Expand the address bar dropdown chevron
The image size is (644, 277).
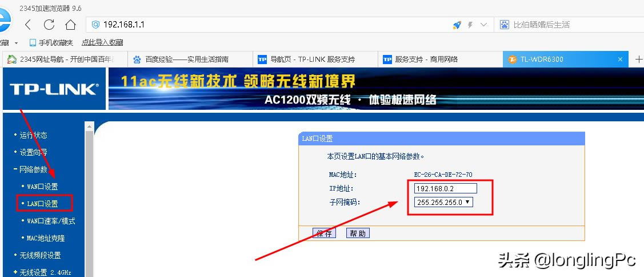pyautogui.click(x=483, y=25)
